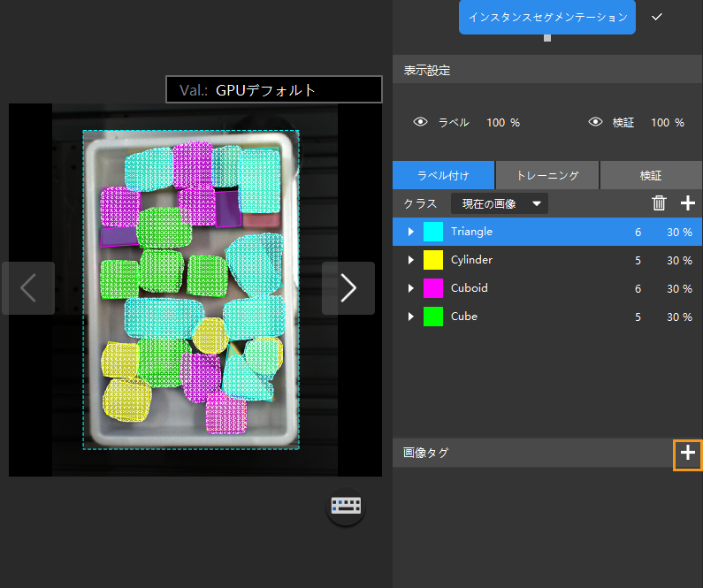Screen dimensions: 703x588
Task: Expand the Triangle class row
Action: [410, 232]
